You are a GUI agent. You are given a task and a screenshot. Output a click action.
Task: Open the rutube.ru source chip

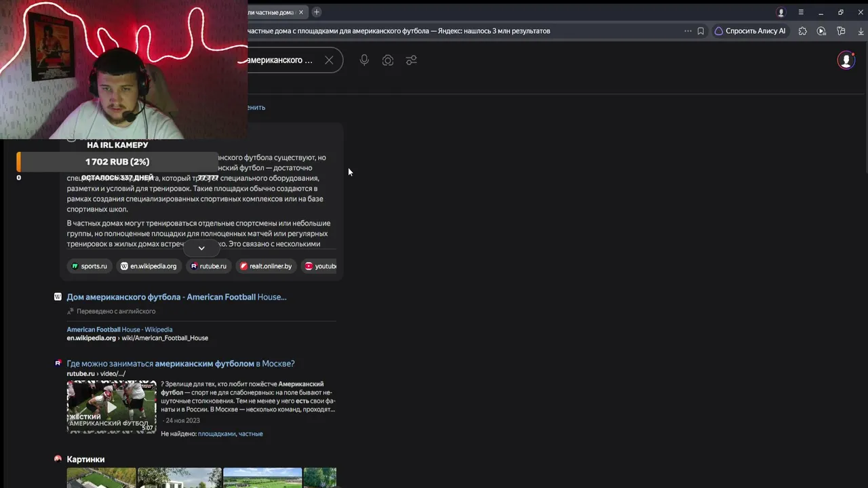tap(209, 266)
